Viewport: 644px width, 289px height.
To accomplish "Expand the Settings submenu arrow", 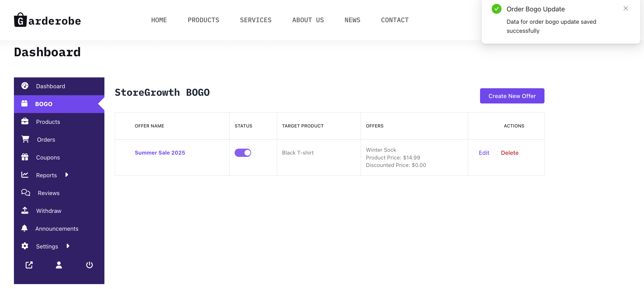I will pos(68,246).
